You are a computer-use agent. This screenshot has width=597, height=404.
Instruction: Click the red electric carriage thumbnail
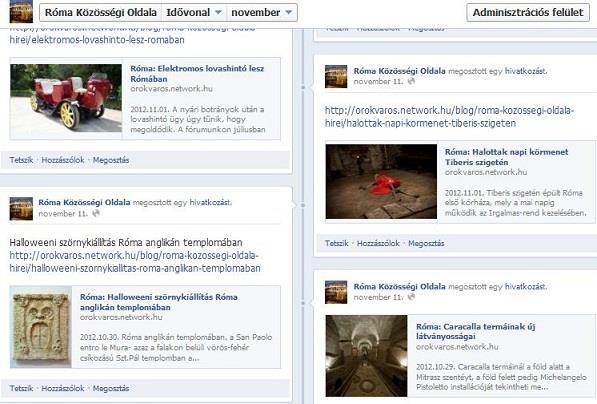point(66,98)
